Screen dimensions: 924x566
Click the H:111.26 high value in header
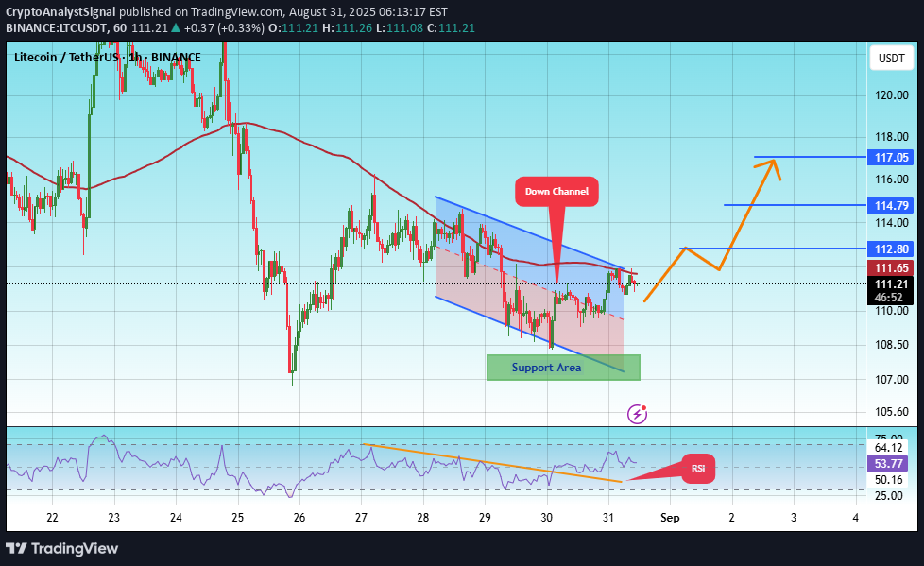tap(347, 27)
